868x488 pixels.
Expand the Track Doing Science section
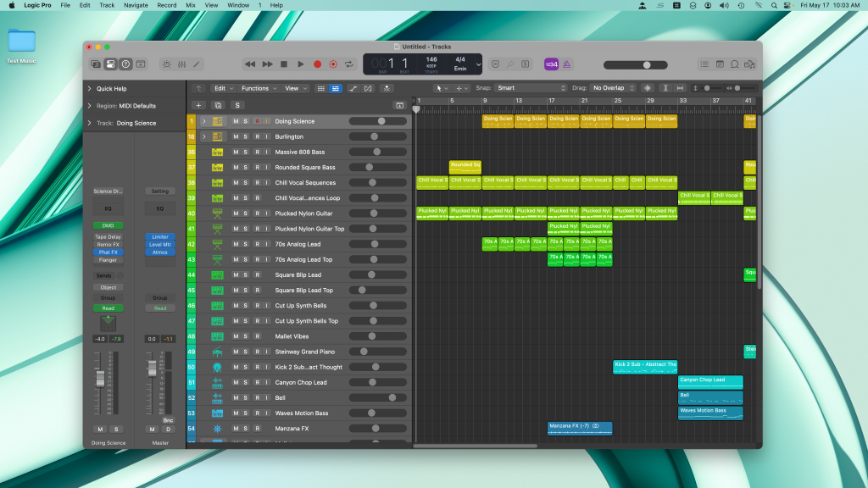90,123
